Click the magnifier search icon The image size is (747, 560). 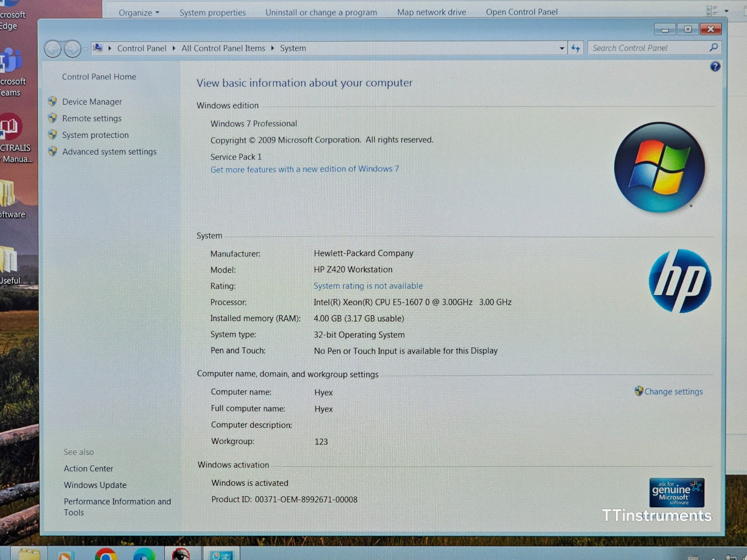pos(713,48)
